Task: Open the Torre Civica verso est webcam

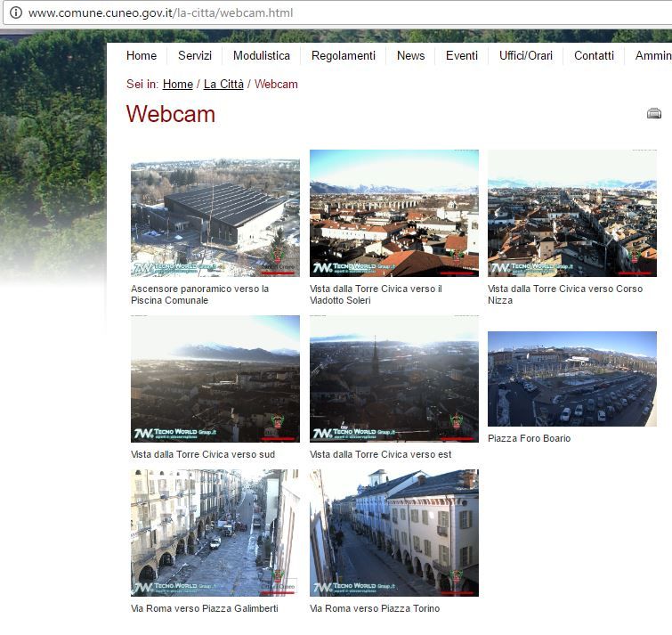Action: (394, 379)
